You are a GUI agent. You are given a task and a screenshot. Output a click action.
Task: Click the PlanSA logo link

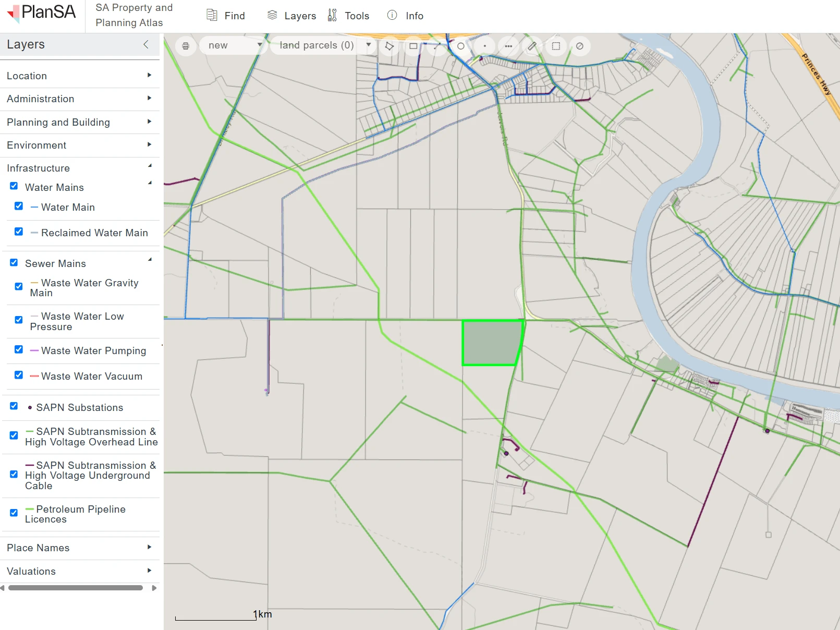(42, 13)
